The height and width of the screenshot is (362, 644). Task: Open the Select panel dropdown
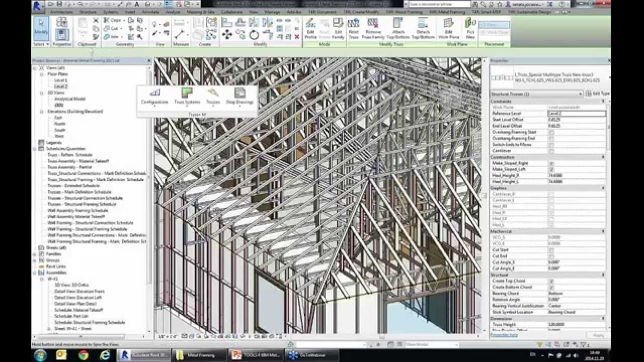pyautogui.click(x=41, y=44)
